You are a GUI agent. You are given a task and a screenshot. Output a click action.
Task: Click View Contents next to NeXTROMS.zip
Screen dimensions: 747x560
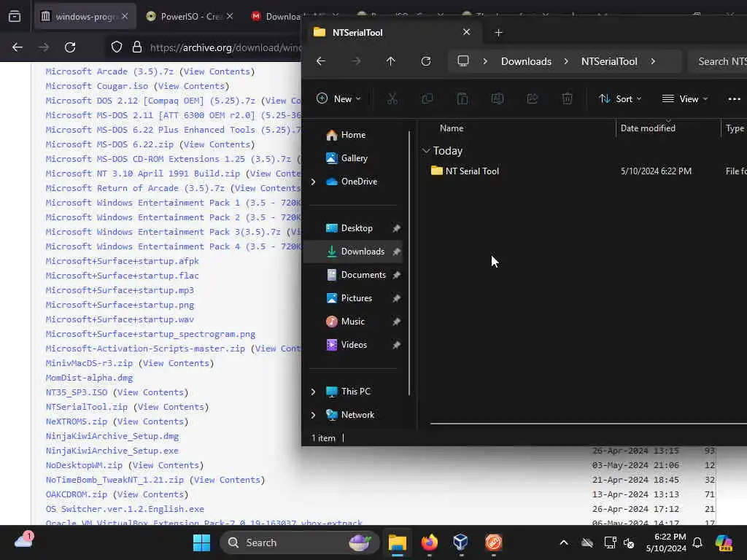tap(150, 421)
